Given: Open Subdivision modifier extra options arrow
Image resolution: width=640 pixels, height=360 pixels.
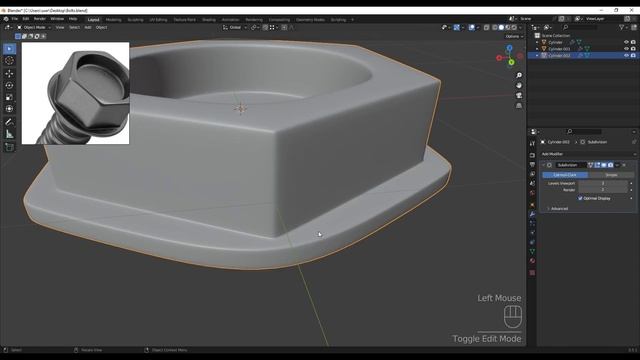Looking at the screenshot, I should coord(617,165).
